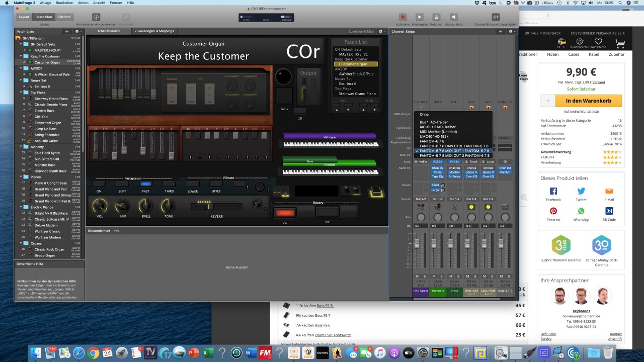This screenshot has height=362, width=644.
Task: Collapse the Organs folder
Action: 21,243
